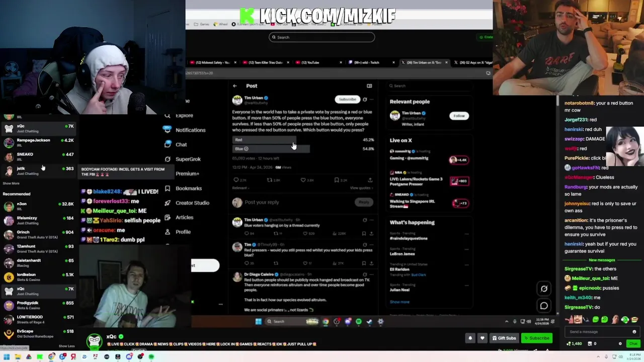The height and width of the screenshot is (362, 644).
Task: Click Subscribe on Tim Urban's post
Action: pyautogui.click(x=347, y=100)
